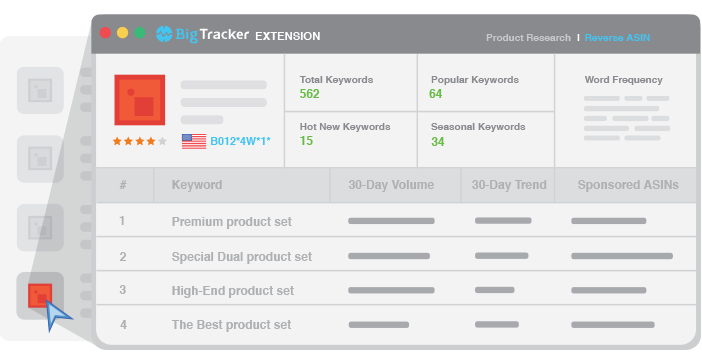Click the US flag icon
The height and width of the screenshot is (363, 702).
(194, 141)
